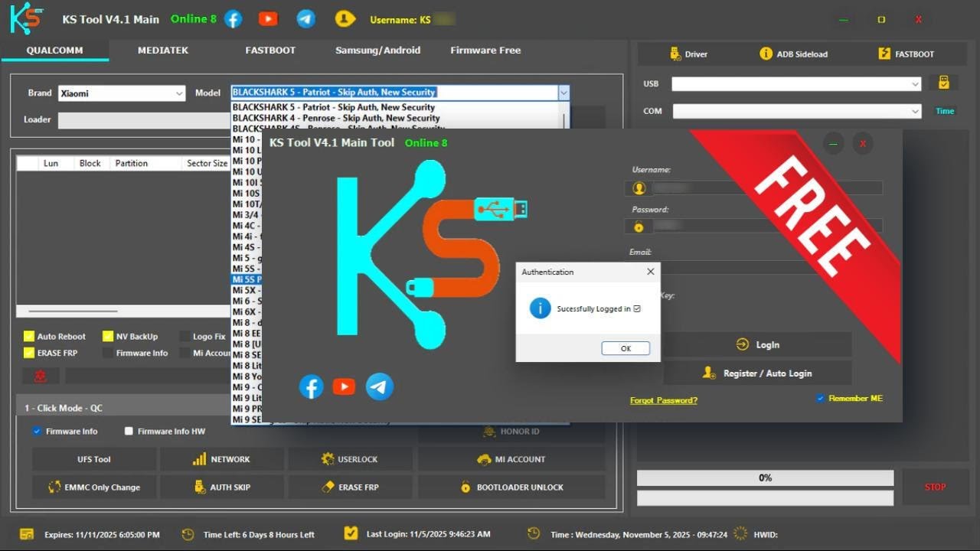This screenshot has width=980, height=551.
Task: Switch to the Firmware Free tab
Action: click(x=485, y=51)
